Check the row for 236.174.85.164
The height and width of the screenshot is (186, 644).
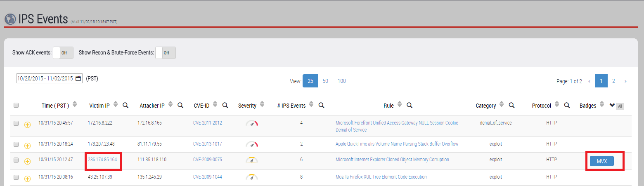coord(16,160)
